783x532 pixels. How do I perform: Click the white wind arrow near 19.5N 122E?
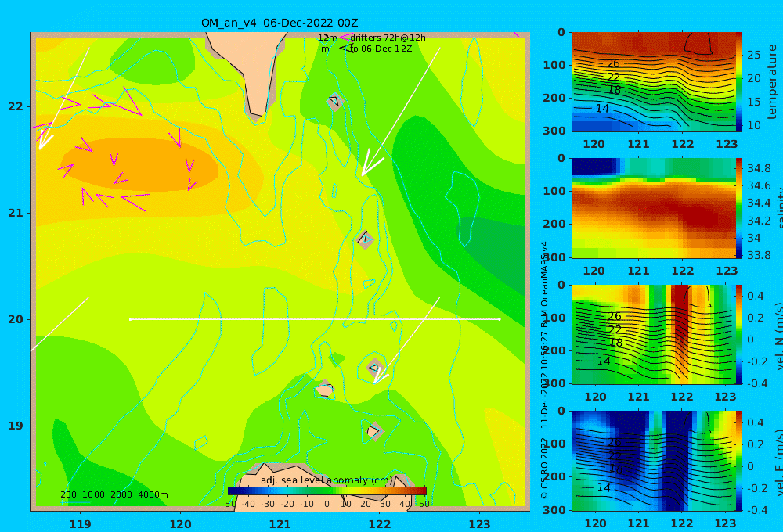tap(406, 340)
